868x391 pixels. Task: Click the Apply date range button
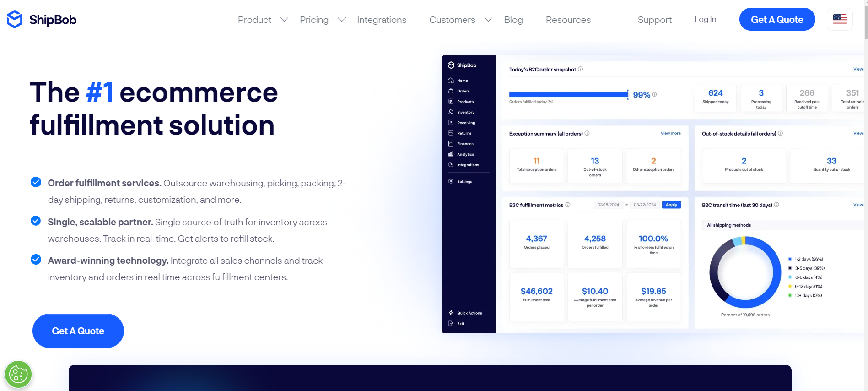tap(671, 205)
